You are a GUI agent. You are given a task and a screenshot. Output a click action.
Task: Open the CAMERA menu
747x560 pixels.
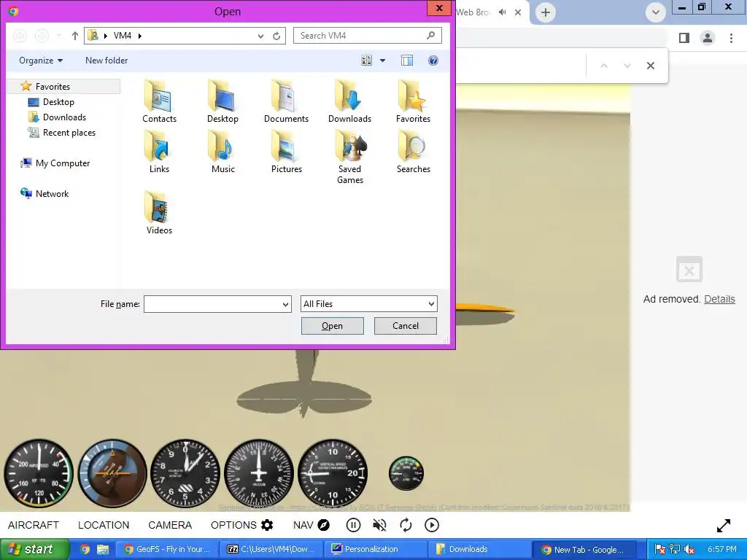coord(170,525)
